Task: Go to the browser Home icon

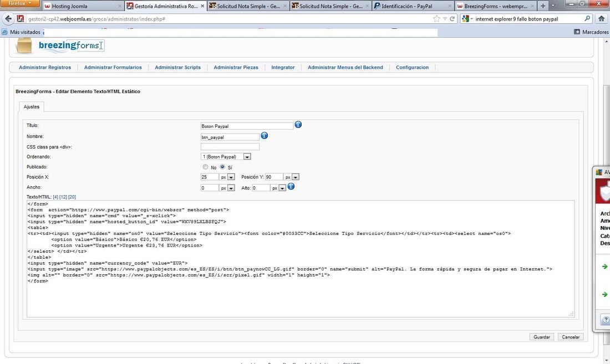Action: pyautogui.click(x=602, y=19)
